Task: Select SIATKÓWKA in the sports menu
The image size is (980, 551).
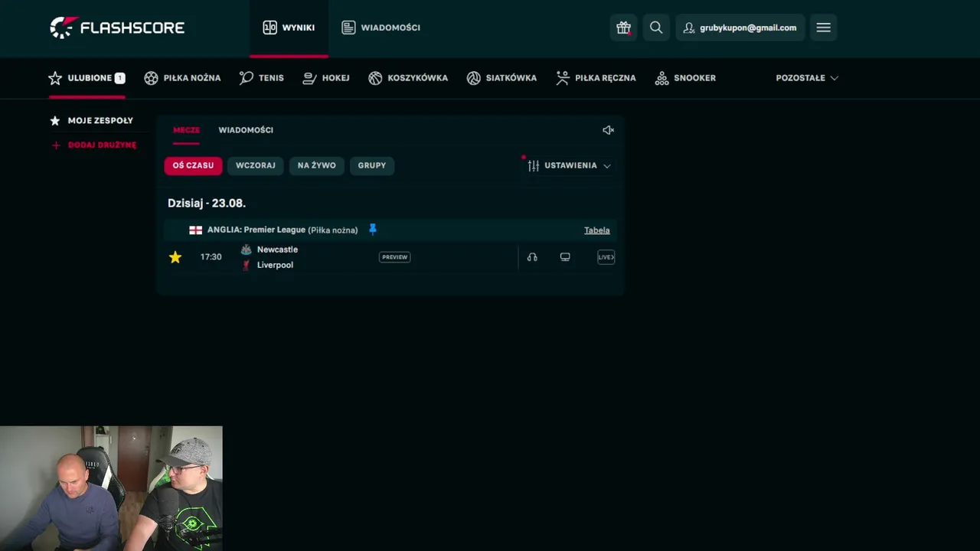Action: pyautogui.click(x=501, y=78)
